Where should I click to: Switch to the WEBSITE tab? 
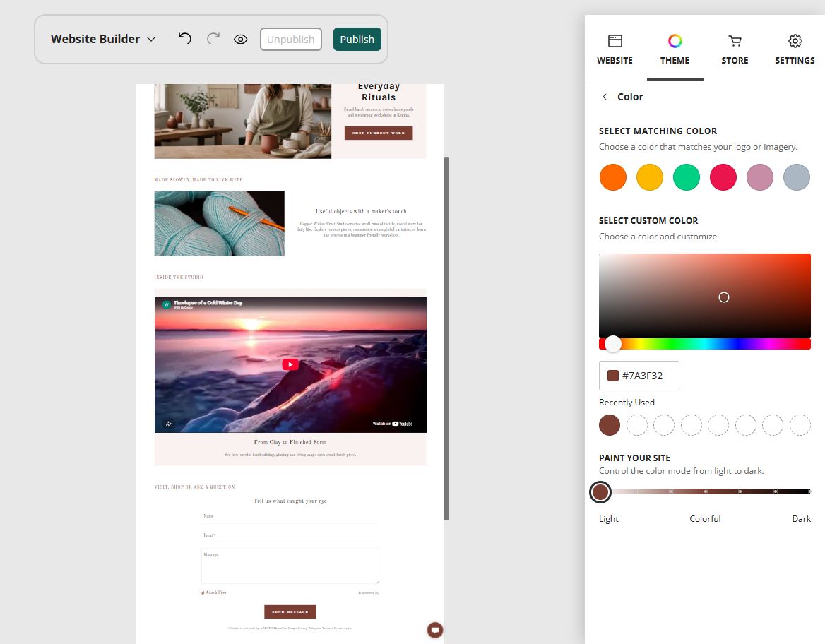click(615, 49)
